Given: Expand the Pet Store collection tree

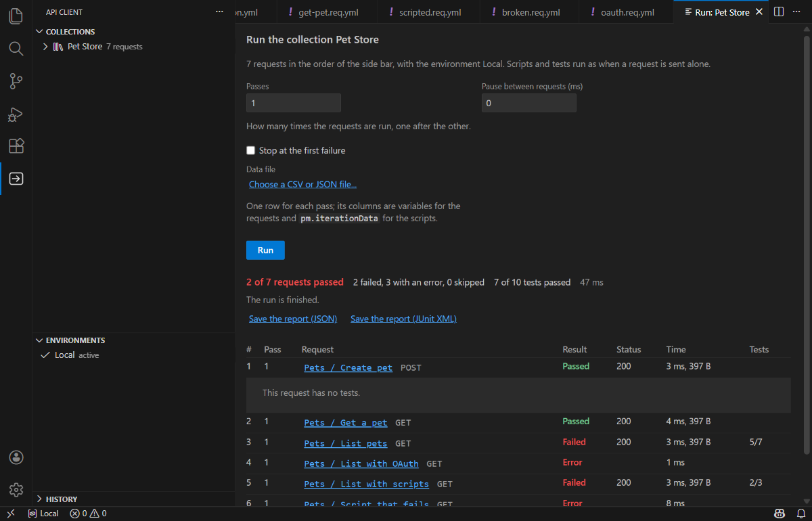Looking at the screenshot, I should click(x=45, y=47).
